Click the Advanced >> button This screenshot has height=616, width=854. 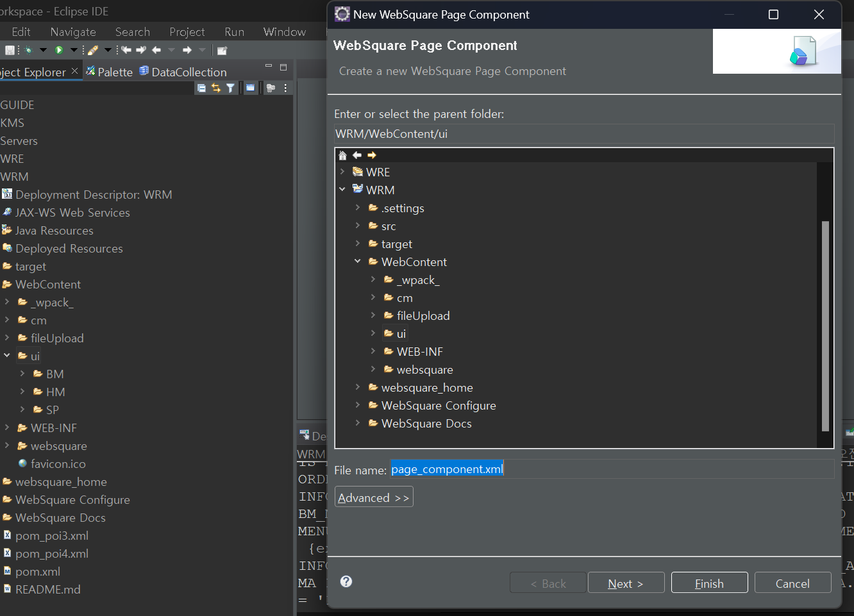point(374,497)
